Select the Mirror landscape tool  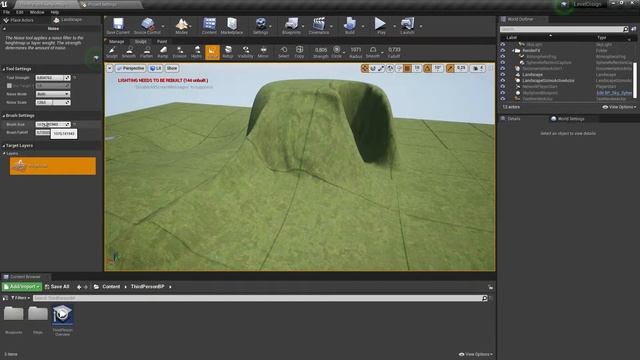click(263, 52)
